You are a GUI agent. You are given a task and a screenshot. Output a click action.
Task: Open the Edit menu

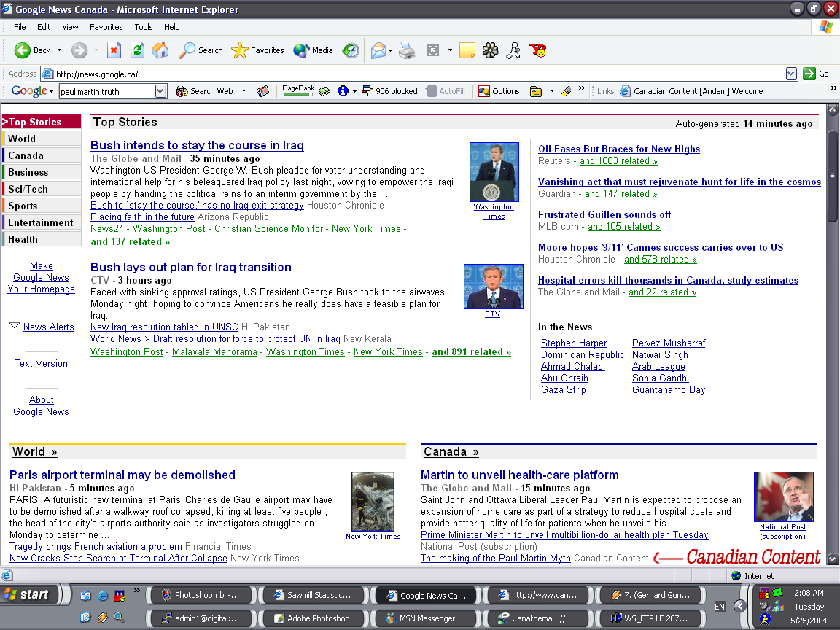(44, 27)
